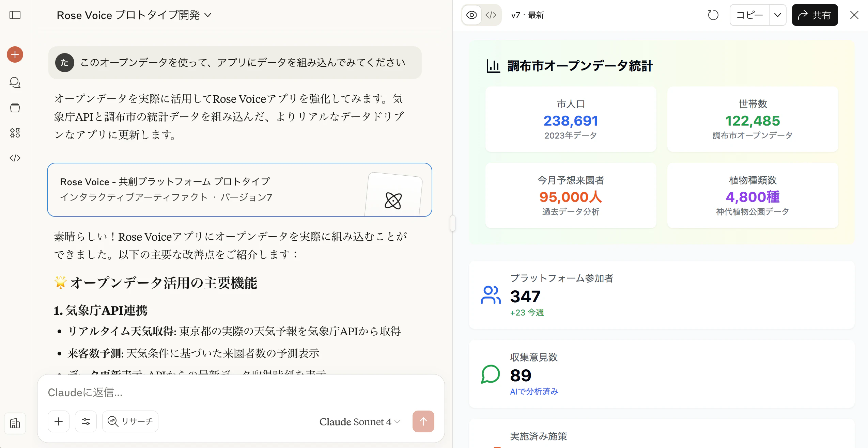This screenshot has height=448, width=868.
Task: Switch to preview view with eye toggle
Action: coord(472,15)
